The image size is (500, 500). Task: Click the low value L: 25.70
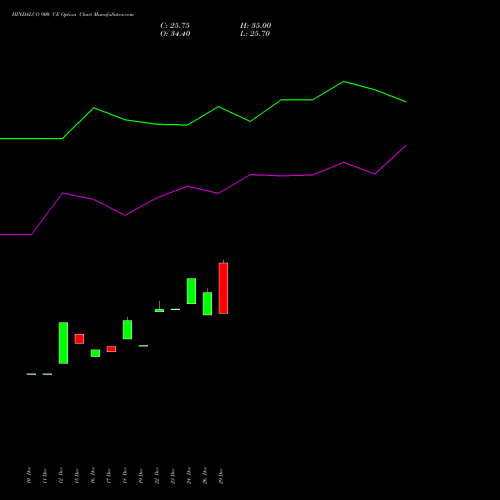tap(255, 34)
